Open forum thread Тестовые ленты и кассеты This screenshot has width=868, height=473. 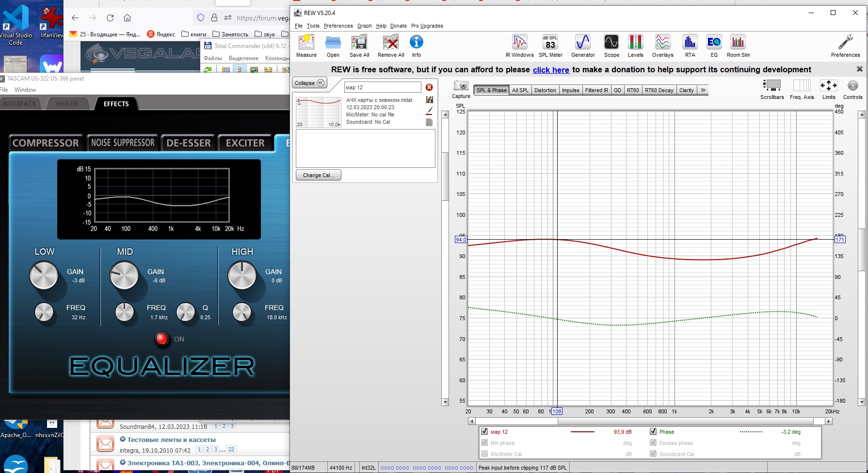(x=171, y=440)
